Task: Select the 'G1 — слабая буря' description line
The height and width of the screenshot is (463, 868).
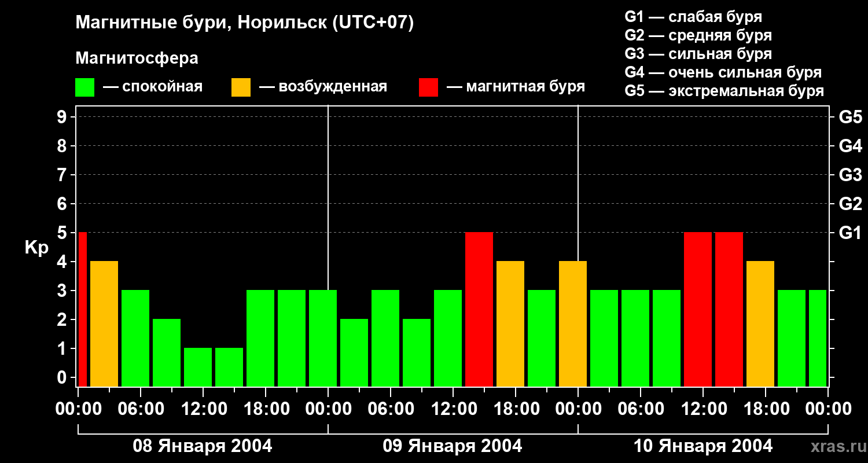Action: [x=693, y=16]
